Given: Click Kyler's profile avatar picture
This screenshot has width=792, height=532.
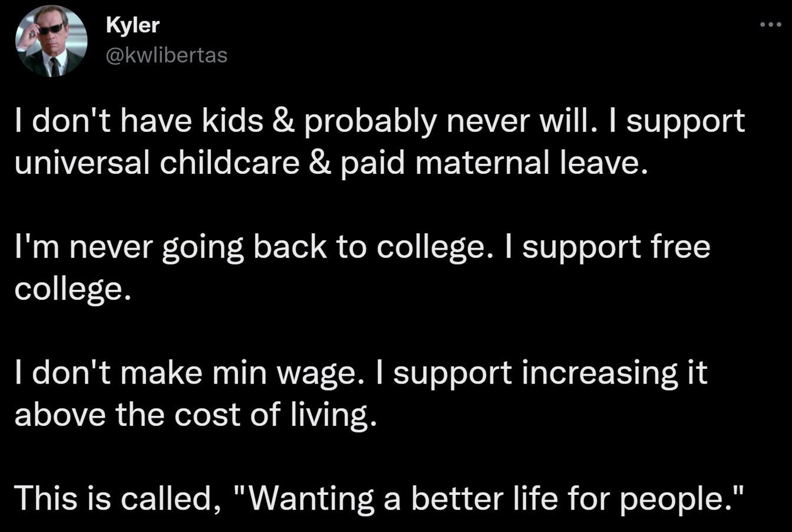Looking at the screenshot, I should [x=52, y=41].
